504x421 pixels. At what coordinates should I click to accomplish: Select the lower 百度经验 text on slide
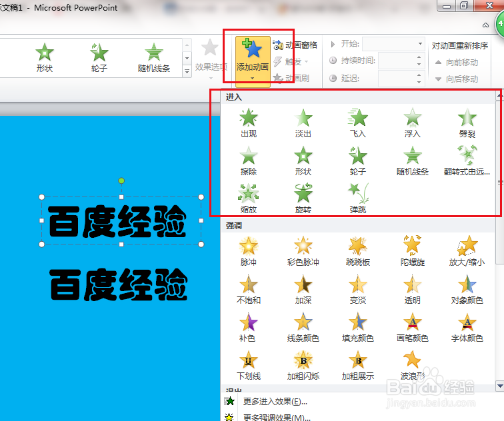tap(119, 284)
